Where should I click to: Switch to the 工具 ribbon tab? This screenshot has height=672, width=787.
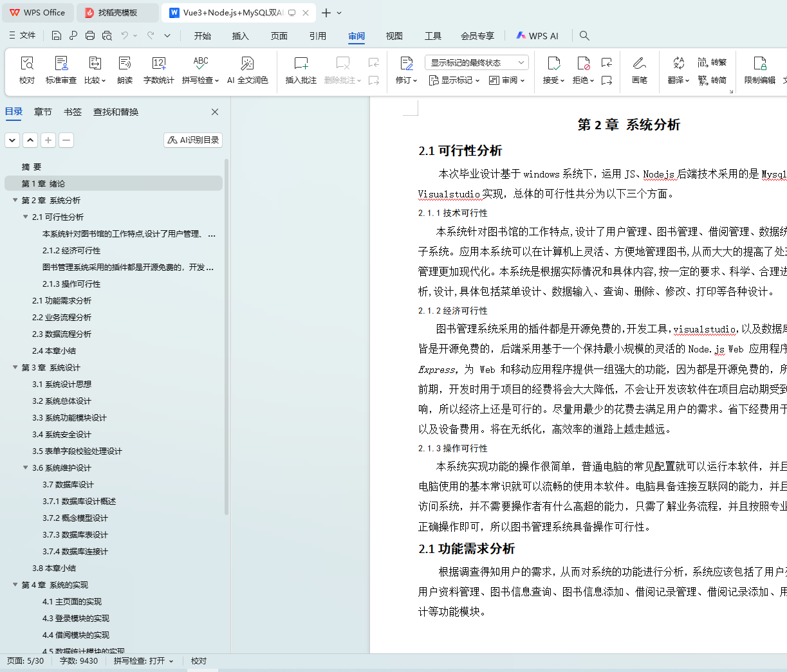tap(433, 36)
